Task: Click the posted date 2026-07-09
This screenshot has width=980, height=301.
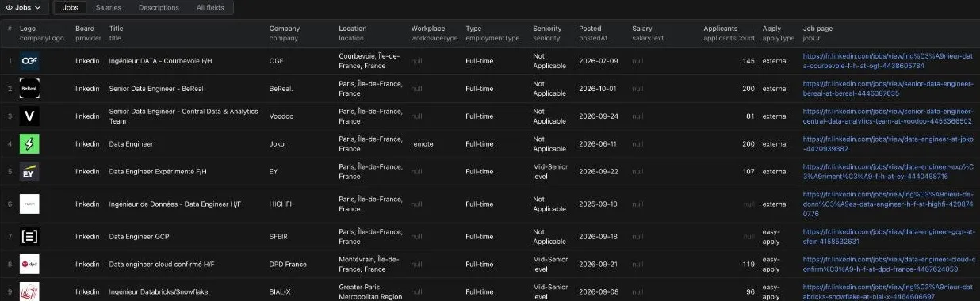Action: pos(599,61)
